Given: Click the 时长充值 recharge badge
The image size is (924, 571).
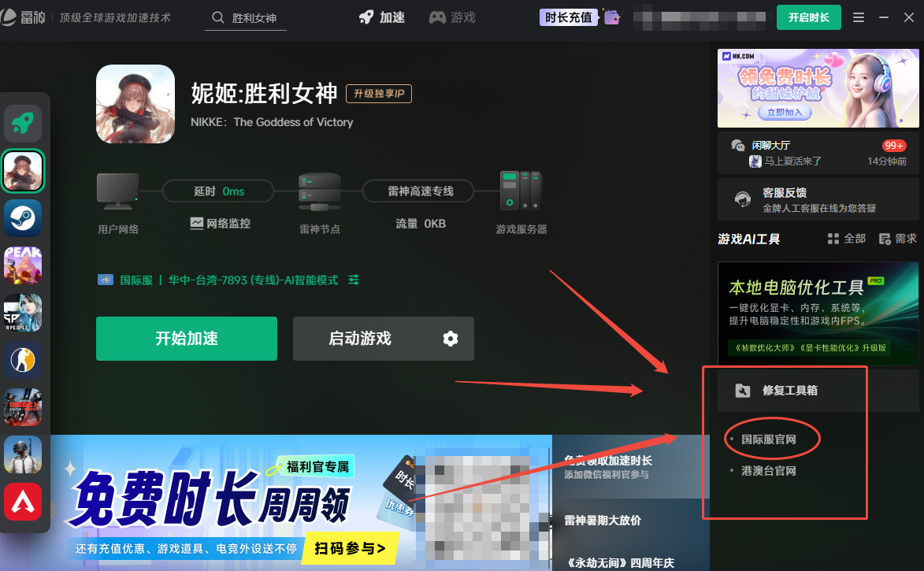Looking at the screenshot, I should 569,17.
